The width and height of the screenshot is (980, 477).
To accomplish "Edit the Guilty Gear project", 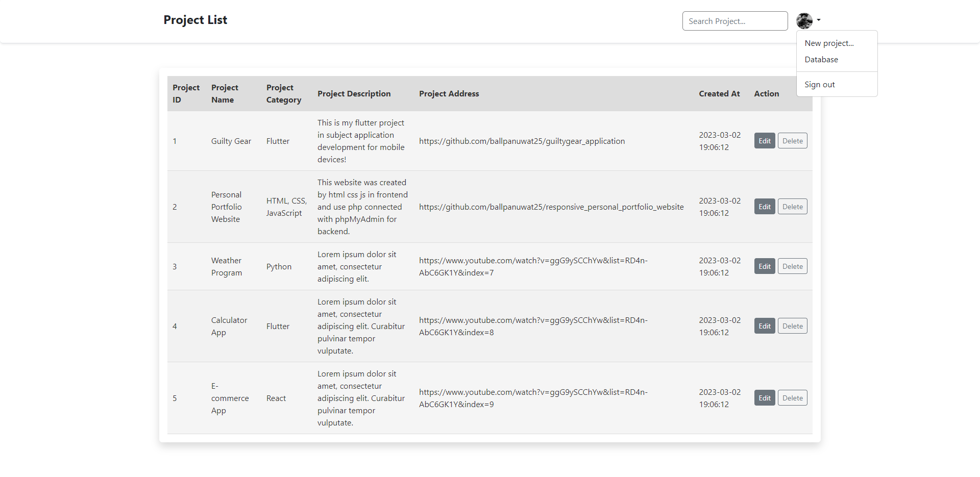I will coord(764,140).
